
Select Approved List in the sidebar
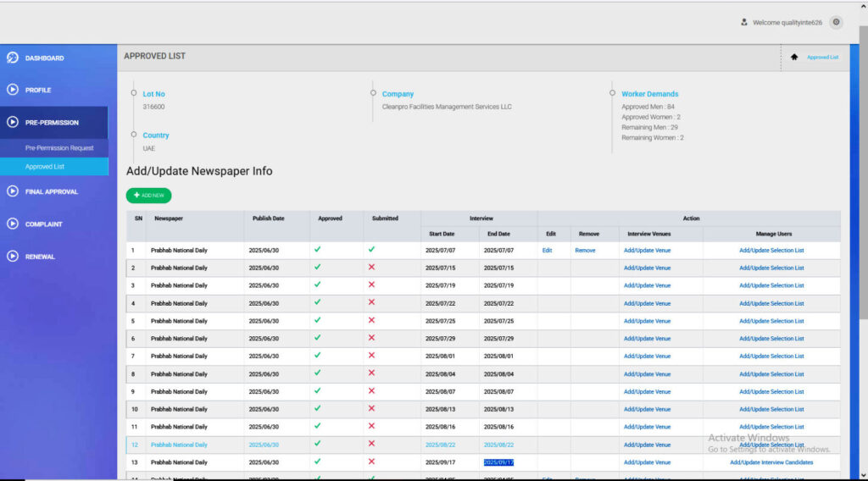pyautogui.click(x=45, y=167)
